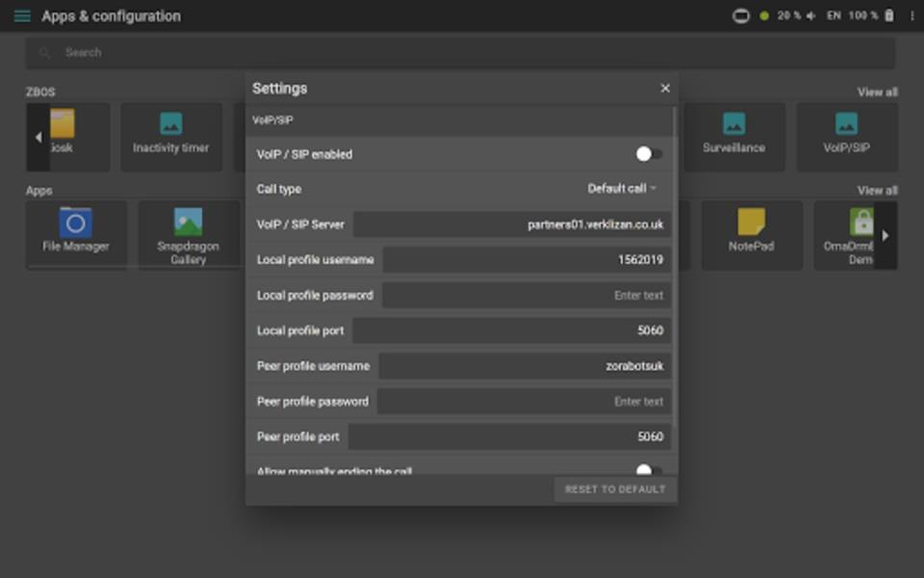Open the Call type dropdown
Image resolution: width=924 pixels, height=578 pixels.
pyautogui.click(x=622, y=189)
